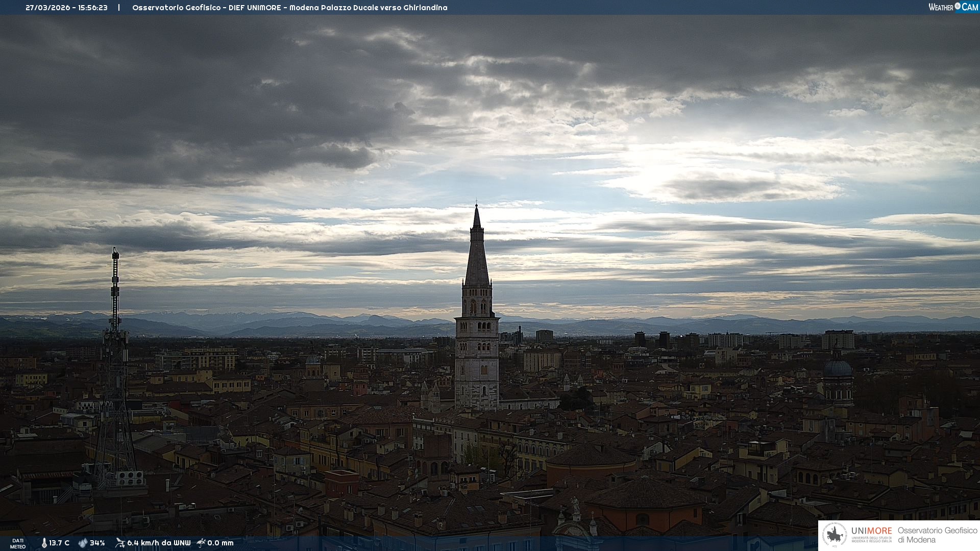Click the 34% humidity value
The image size is (980, 551).
(97, 543)
